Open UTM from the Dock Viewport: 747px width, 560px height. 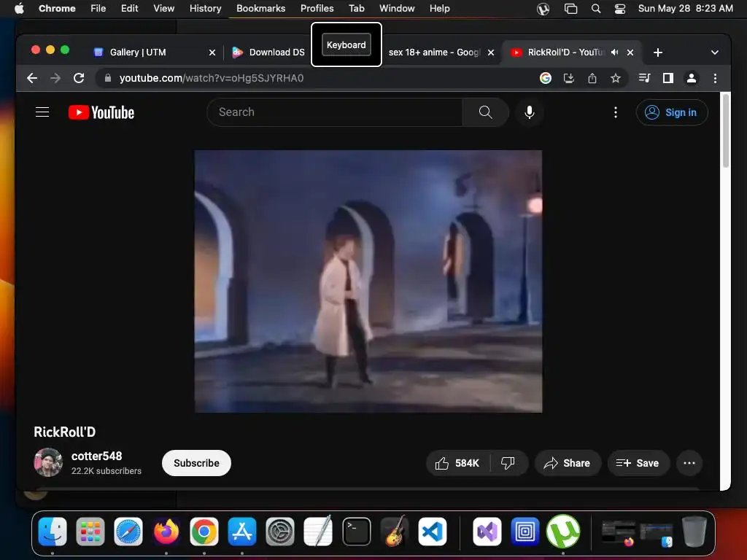click(x=525, y=531)
